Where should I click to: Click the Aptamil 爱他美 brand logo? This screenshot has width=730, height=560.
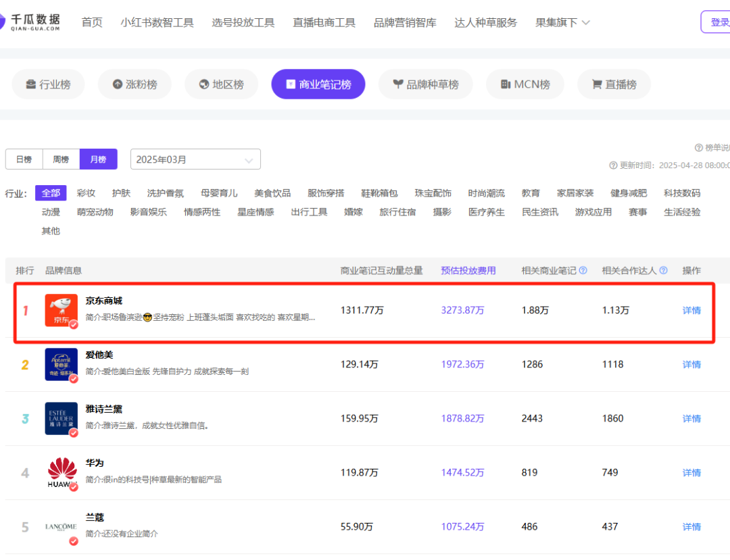tap(61, 364)
